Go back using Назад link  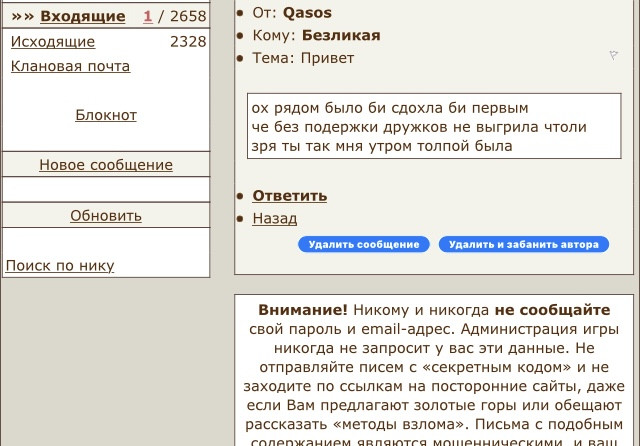(x=274, y=218)
